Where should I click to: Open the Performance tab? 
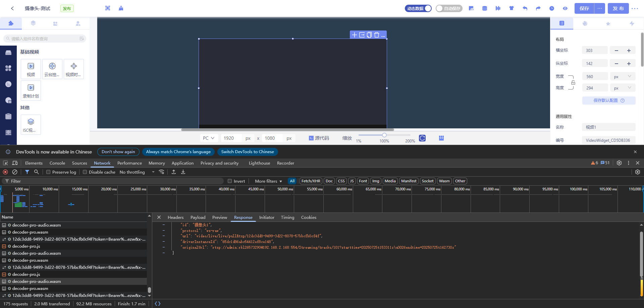129,163
